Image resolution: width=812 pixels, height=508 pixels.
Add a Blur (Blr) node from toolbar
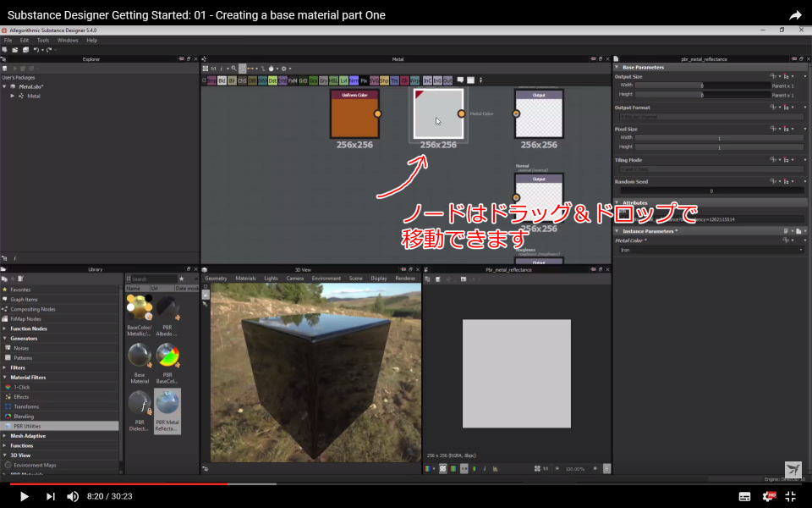pos(232,80)
